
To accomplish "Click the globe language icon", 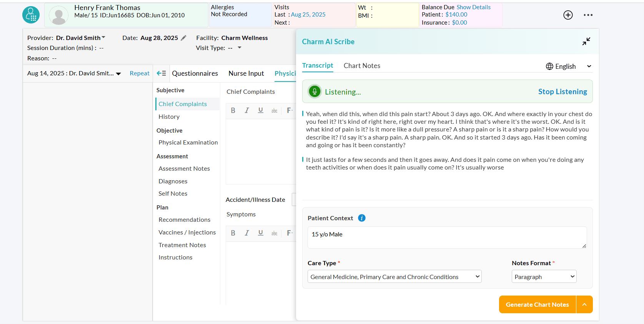I will (x=549, y=66).
